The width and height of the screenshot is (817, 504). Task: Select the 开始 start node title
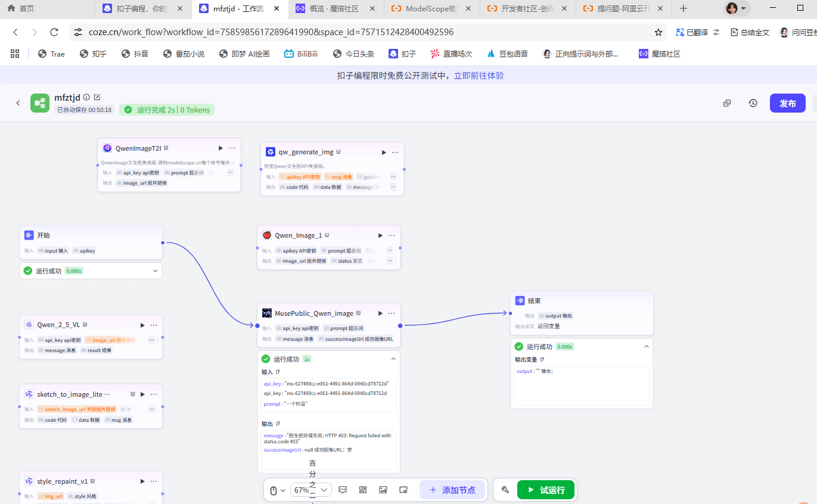44,235
